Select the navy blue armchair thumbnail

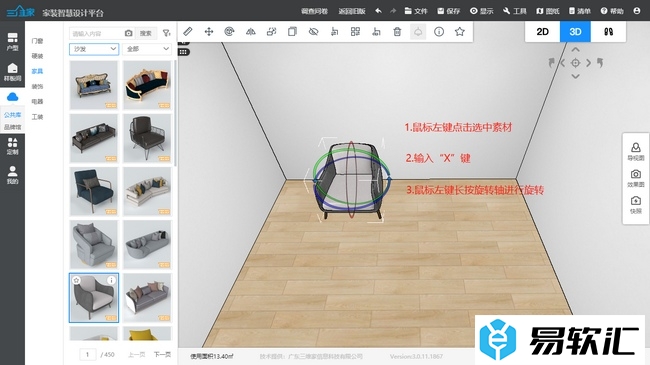(94, 191)
